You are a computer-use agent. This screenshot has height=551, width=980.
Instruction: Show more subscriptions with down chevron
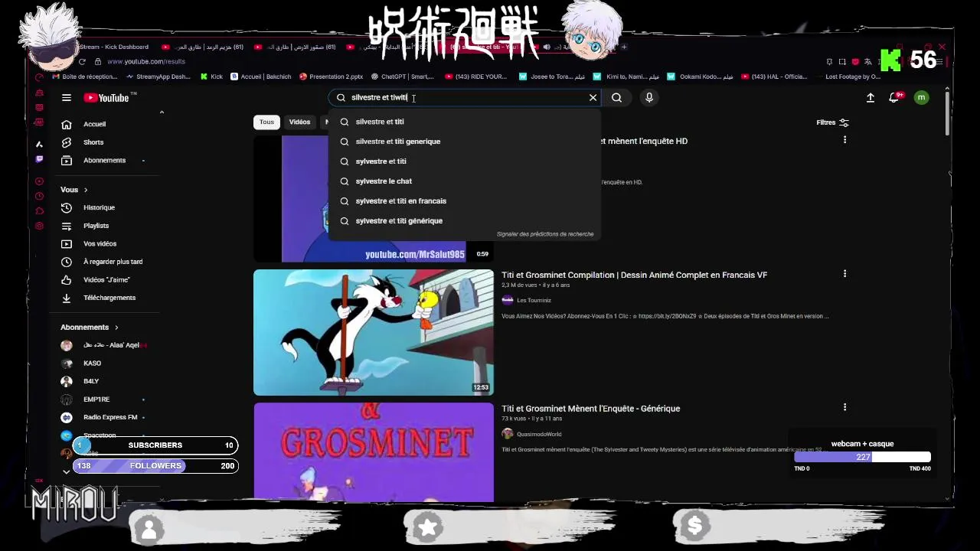[67, 471]
